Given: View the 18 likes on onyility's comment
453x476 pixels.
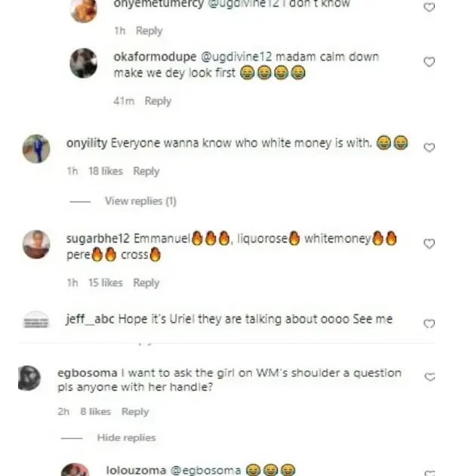Looking at the screenshot, I should [x=106, y=172].
